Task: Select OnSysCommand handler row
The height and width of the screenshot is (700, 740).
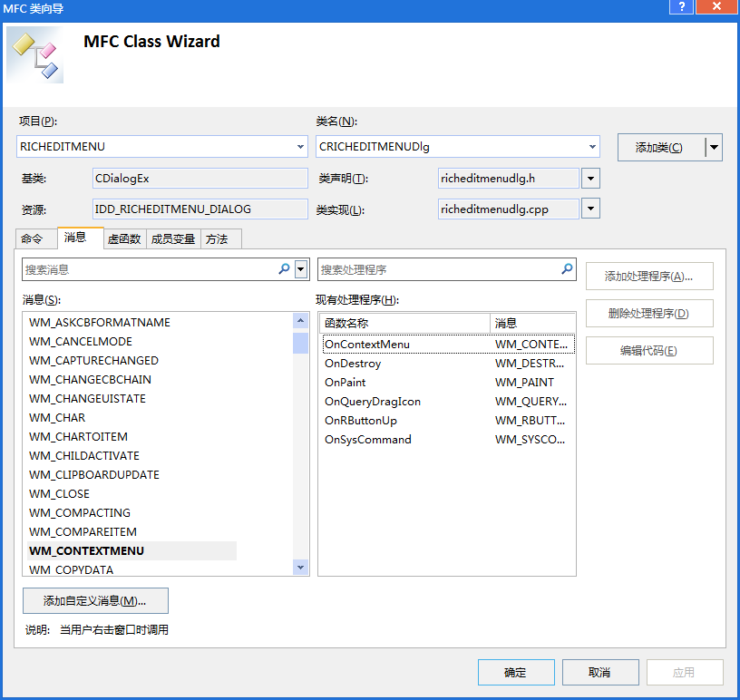Action: point(449,440)
